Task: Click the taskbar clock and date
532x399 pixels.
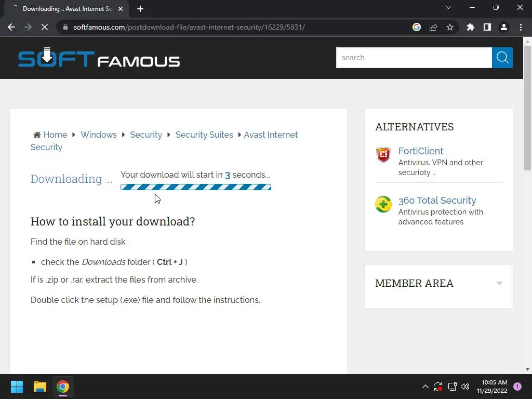Action: click(x=492, y=387)
